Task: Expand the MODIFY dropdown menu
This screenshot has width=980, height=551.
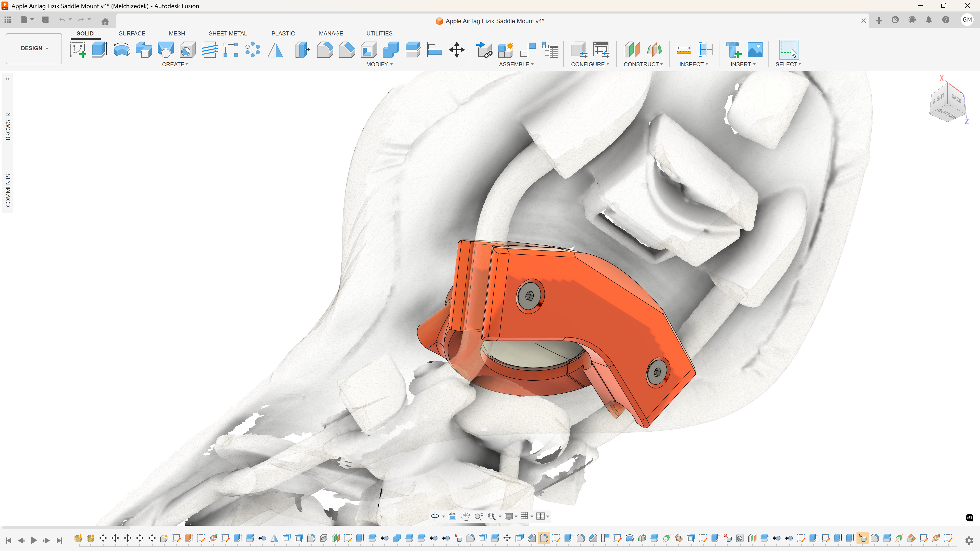Action: (379, 64)
